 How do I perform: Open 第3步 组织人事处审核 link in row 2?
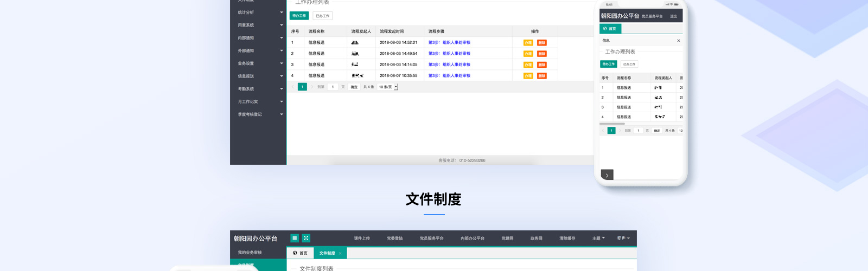pyautogui.click(x=449, y=54)
